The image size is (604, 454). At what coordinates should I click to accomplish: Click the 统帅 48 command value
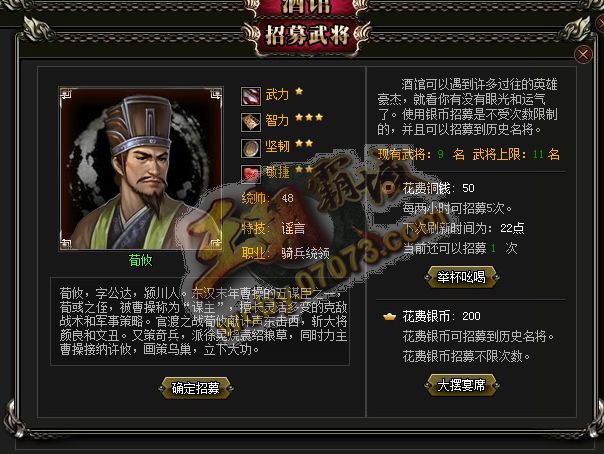coord(268,198)
